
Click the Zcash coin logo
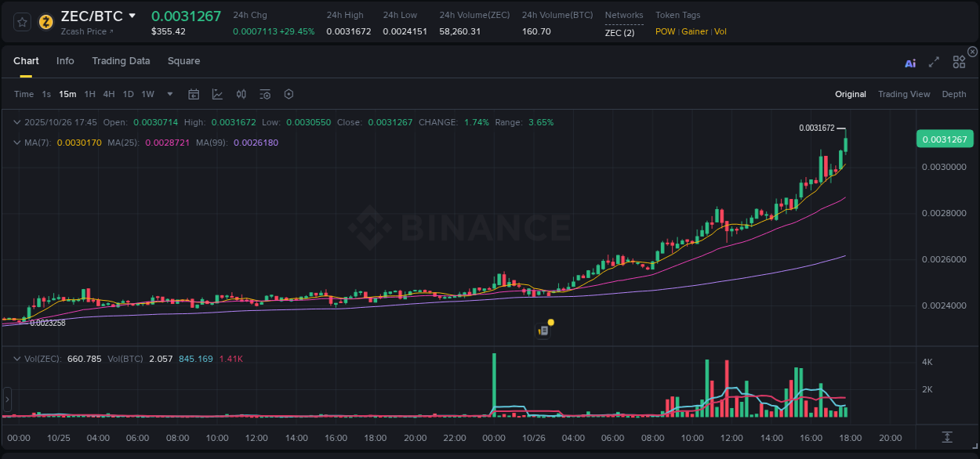(x=45, y=22)
